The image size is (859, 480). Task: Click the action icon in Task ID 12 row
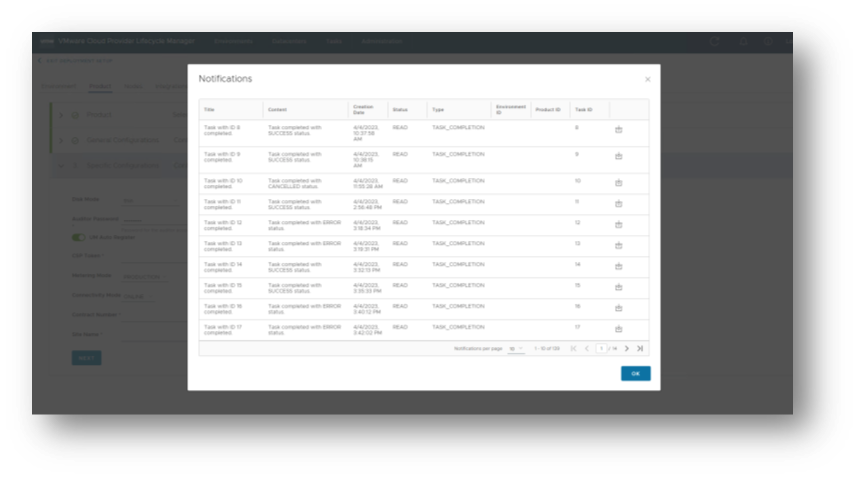pos(619,225)
